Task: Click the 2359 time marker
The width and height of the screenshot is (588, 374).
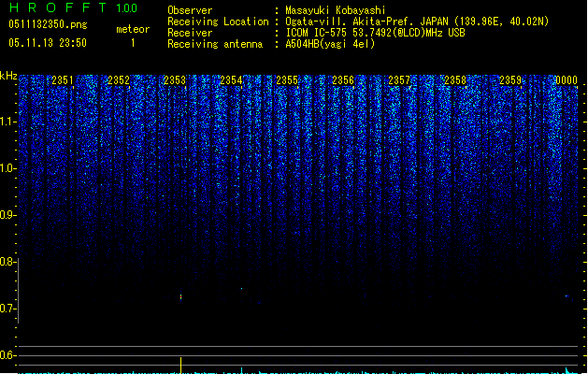Action: pos(510,80)
